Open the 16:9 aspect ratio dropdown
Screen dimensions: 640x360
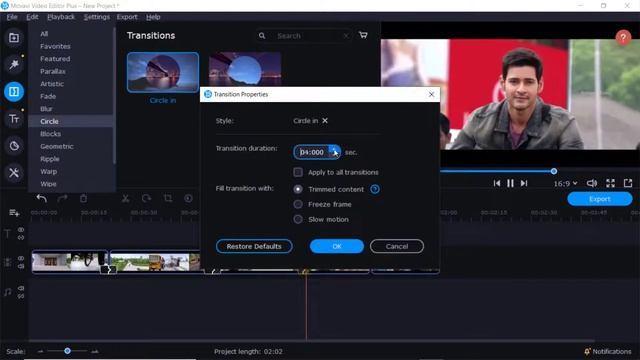point(565,184)
